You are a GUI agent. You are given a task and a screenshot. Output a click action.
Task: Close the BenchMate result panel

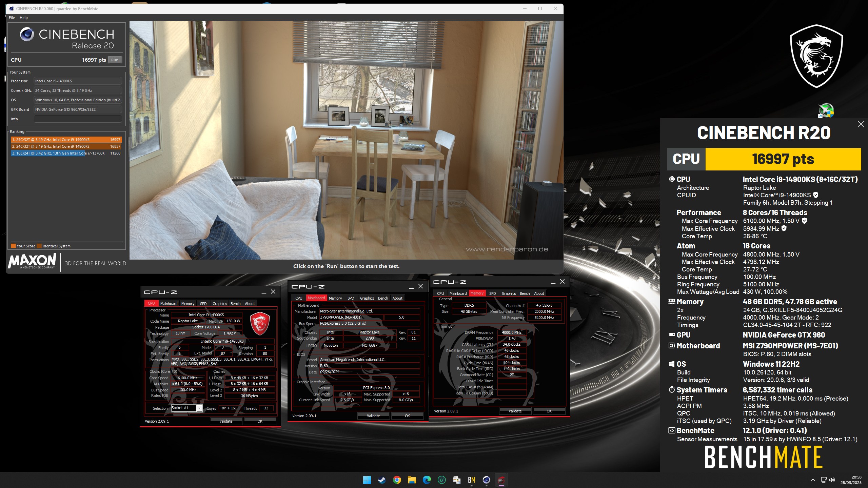click(x=861, y=124)
